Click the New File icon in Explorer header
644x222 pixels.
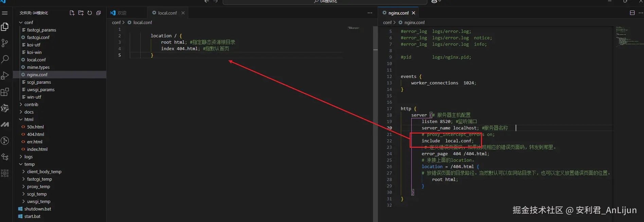[72, 13]
